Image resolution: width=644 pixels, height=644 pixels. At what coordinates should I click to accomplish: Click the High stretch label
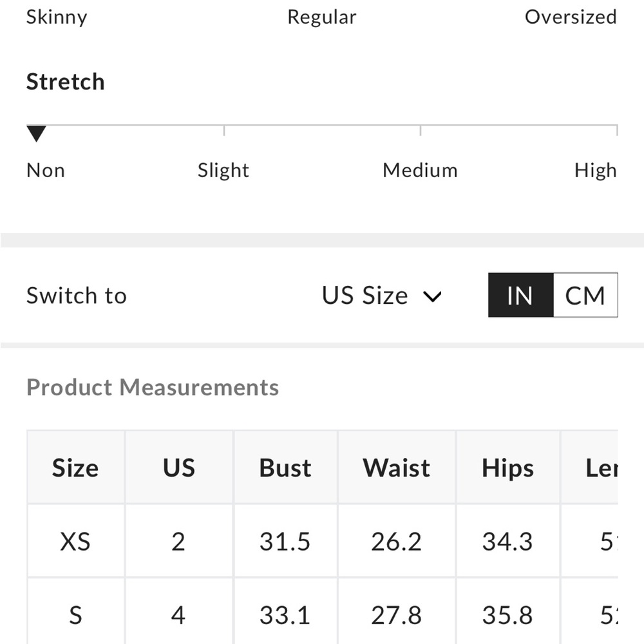tap(595, 171)
